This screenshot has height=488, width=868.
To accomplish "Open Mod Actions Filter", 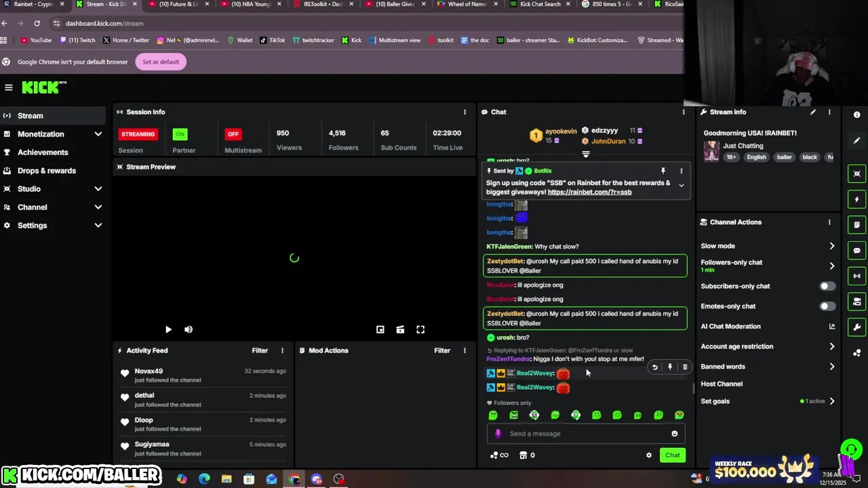I will tap(442, 350).
